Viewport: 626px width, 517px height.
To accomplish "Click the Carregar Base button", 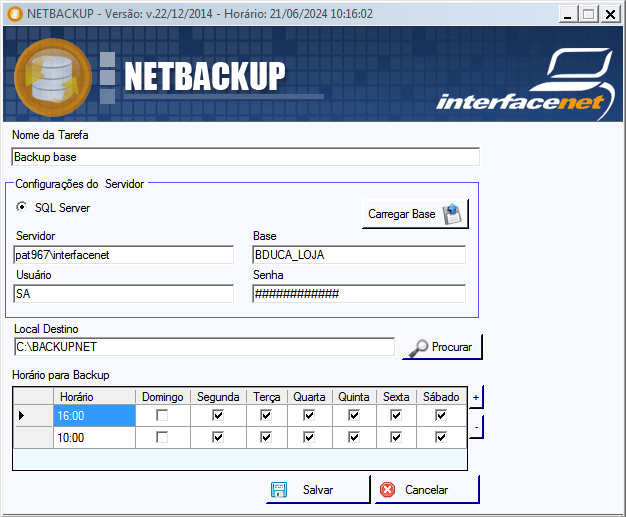I will coord(415,214).
